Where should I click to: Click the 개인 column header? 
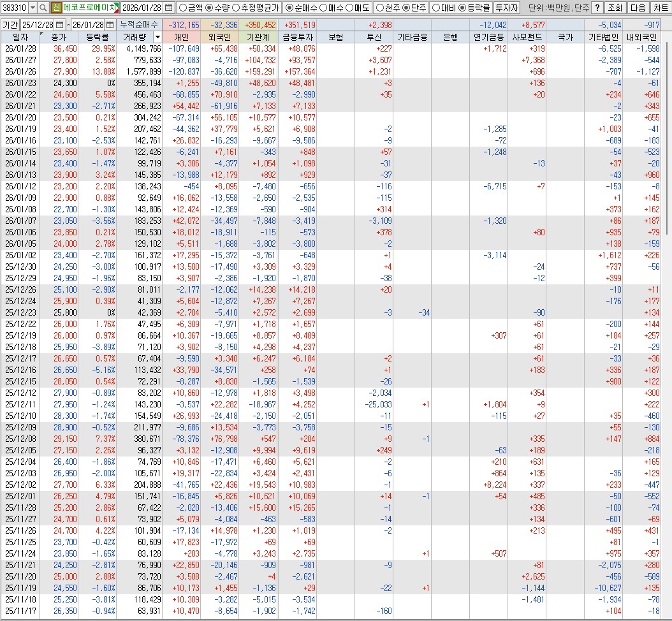pyautogui.click(x=181, y=37)
